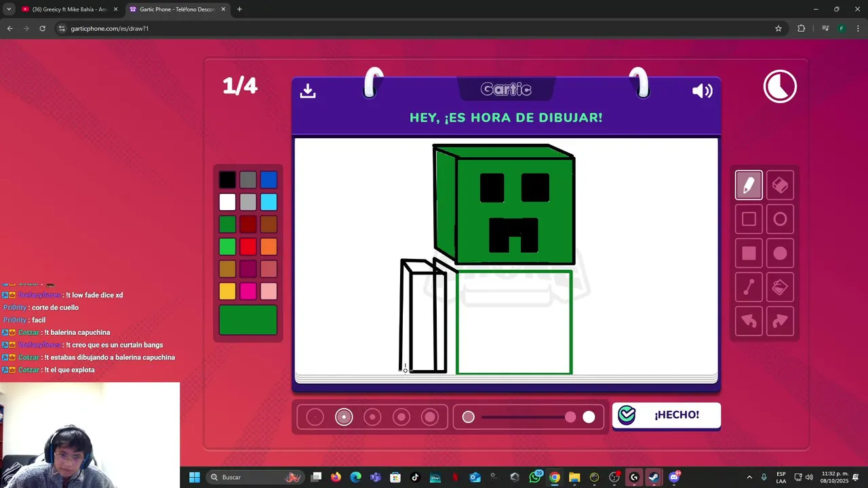Pick the dark brown color swatch

point(269,224)
